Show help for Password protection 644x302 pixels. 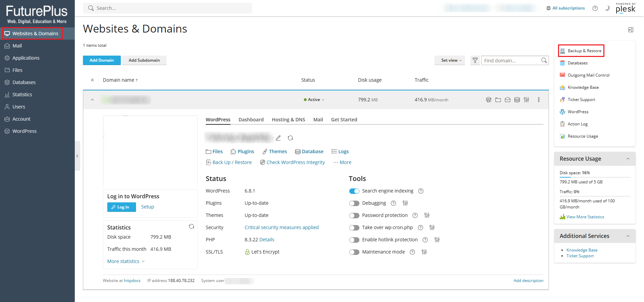[x=415, y=215]
